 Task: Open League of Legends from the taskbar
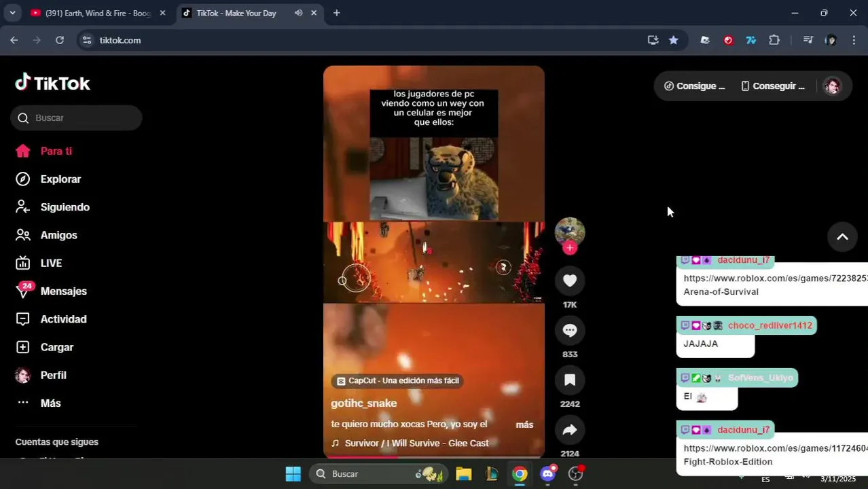(492, 474)
